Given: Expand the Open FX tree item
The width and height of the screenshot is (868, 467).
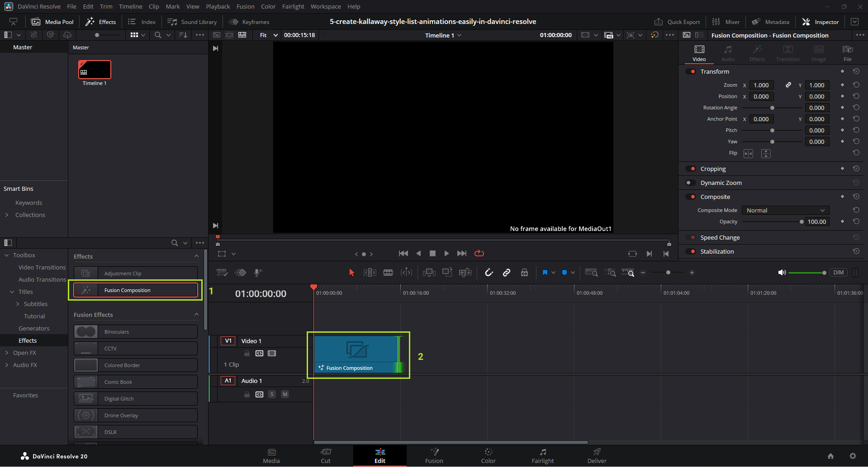Looking at the screenshot, I should click(x=7, y=353).
